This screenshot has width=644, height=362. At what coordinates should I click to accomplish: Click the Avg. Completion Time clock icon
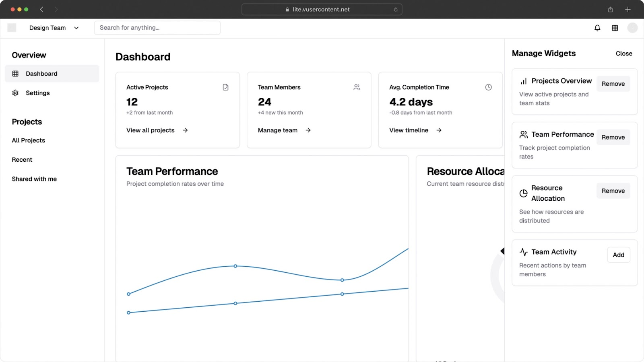click(488, 87)
